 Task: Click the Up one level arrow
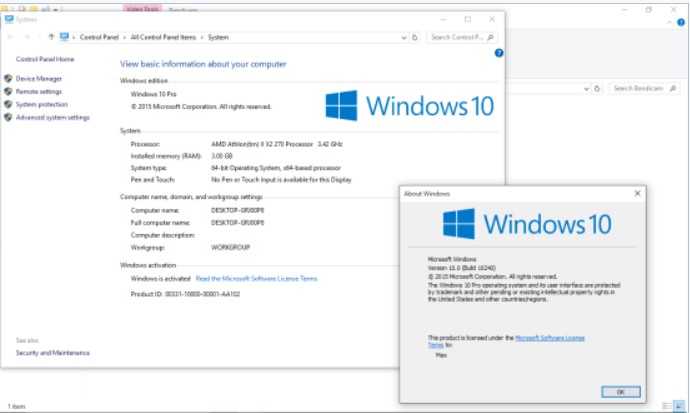51,37
